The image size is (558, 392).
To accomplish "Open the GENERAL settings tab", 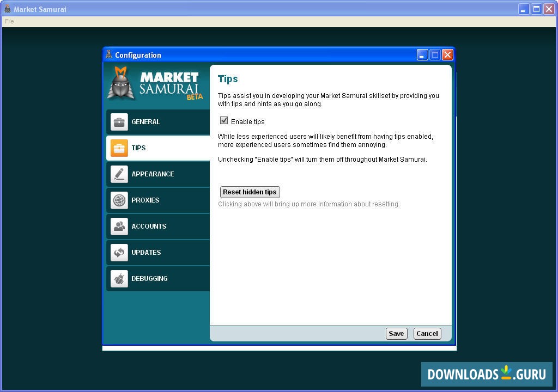I will [158, 122].
